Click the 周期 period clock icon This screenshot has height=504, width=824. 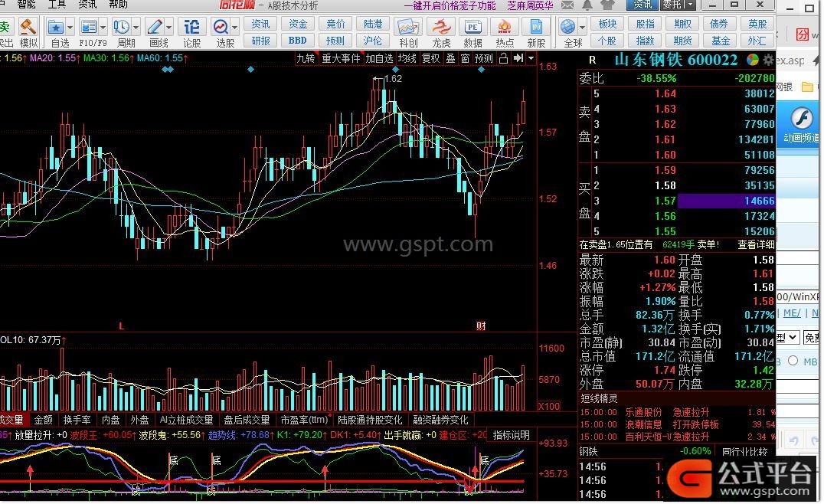(x=122, y=26)
